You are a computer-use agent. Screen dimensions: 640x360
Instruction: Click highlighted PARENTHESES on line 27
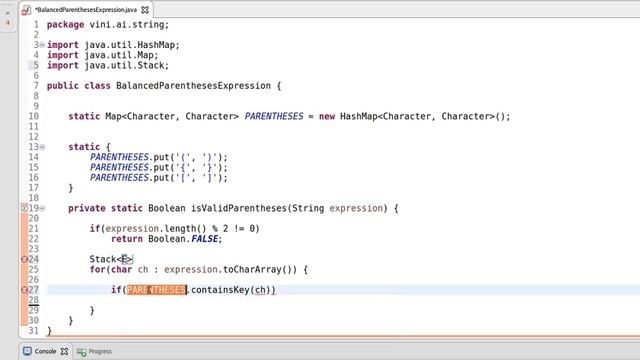pyautogui.click(x=157, y=290)
